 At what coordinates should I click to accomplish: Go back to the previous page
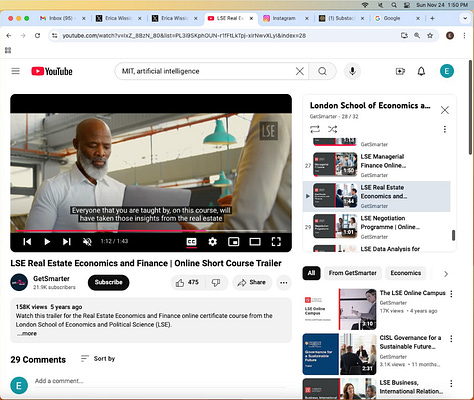click(x=9, y=35)
